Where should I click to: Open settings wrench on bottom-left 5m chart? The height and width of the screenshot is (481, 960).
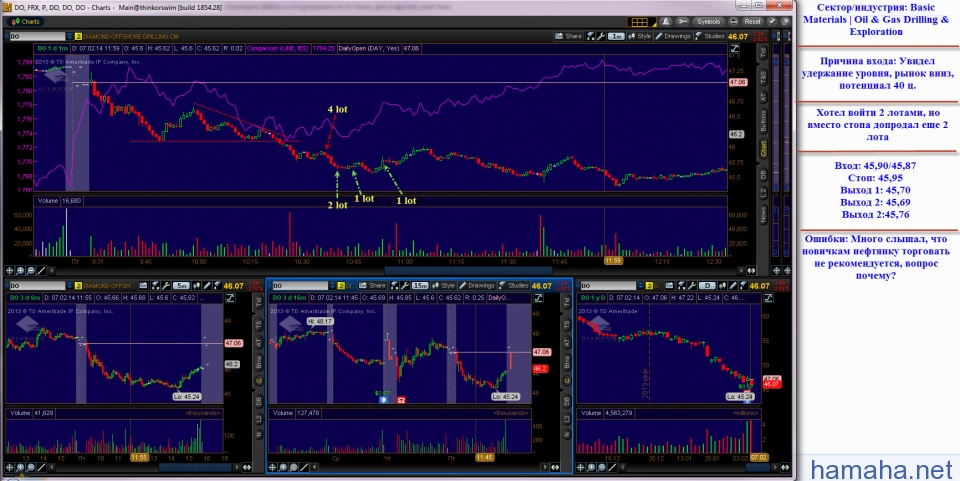(166, 286)
